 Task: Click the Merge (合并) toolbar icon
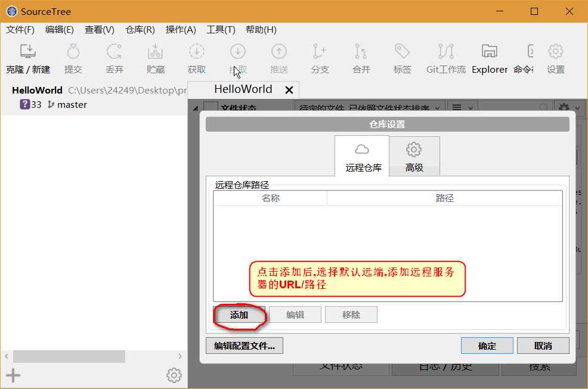pos(361,59)
